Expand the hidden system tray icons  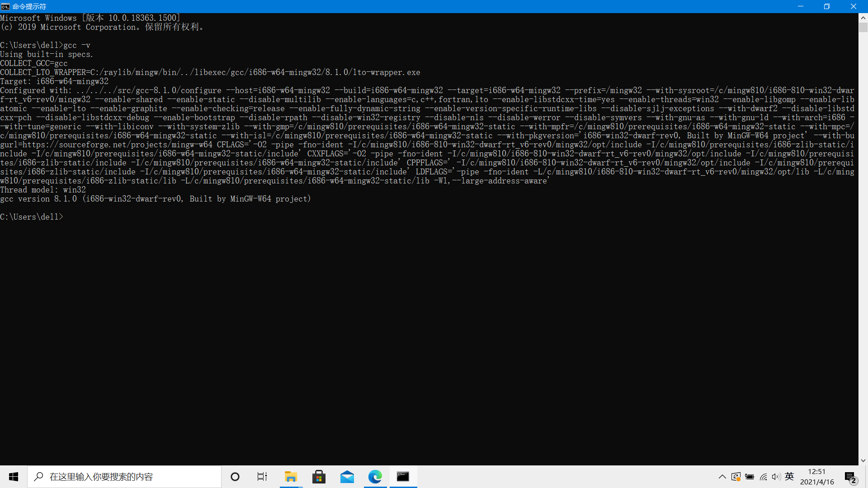click(722, 477)
